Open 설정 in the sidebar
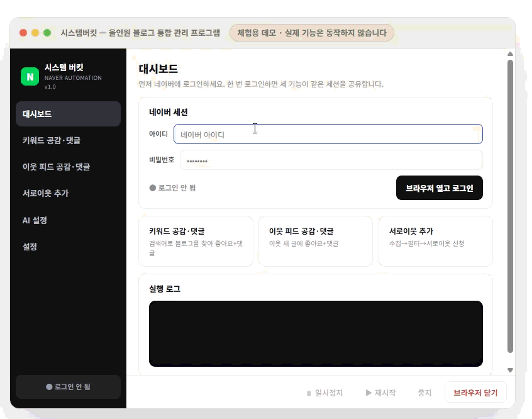The image size is (532, 419). click(x=68, y=247)
